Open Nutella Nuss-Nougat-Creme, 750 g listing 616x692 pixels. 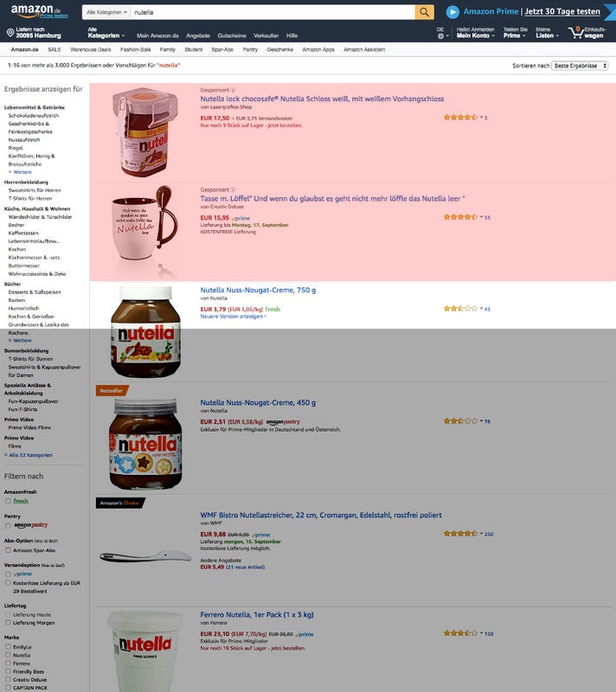(x=258, y=290)
